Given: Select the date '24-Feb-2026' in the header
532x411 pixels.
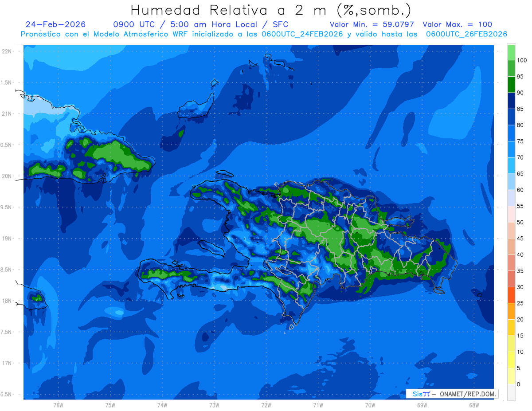Looking at the screenshot, I should [55, 24].
